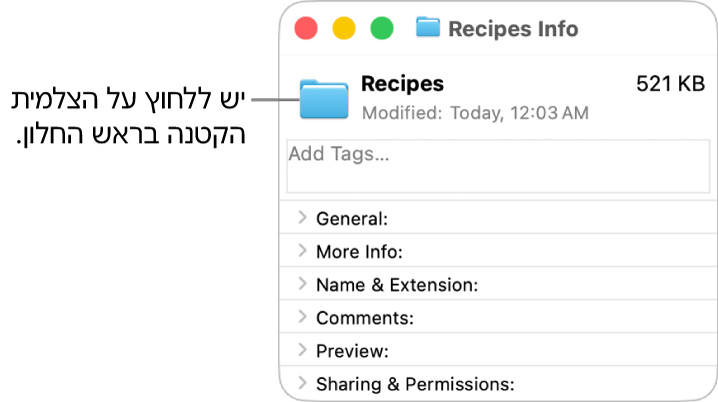718x402 pixels.
Task: Expand the Comments section chevron
Action: (x=302, y=317)
